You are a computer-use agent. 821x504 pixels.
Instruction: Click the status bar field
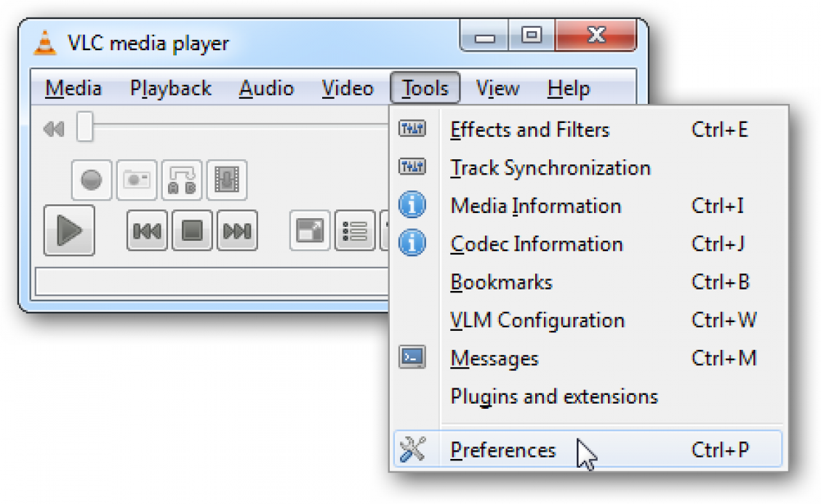tap(212, 282)
